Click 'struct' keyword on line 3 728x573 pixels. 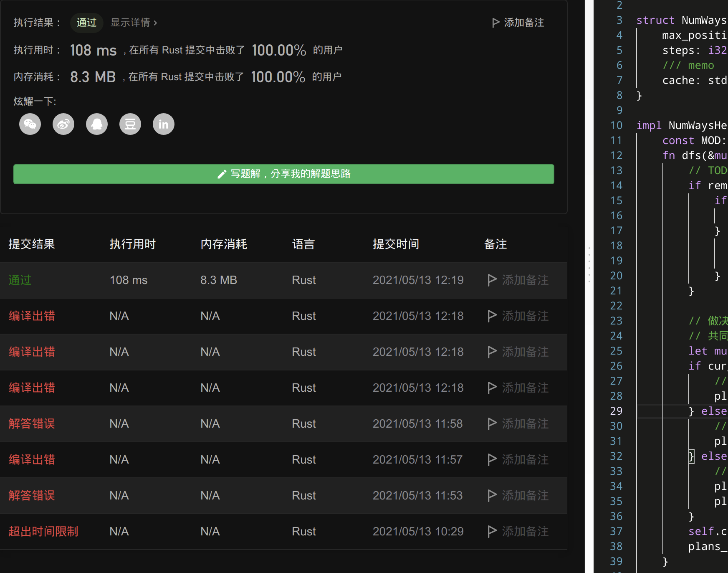click(x=655, y=20)
